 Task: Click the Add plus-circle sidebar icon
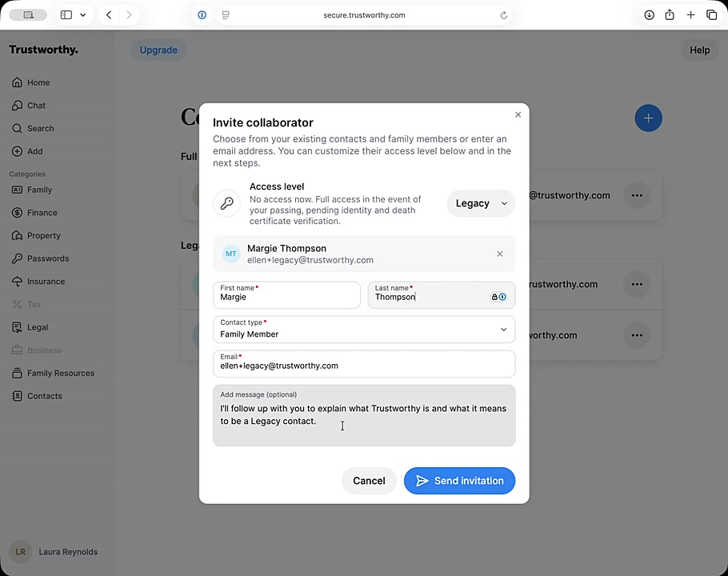point(17,151)
